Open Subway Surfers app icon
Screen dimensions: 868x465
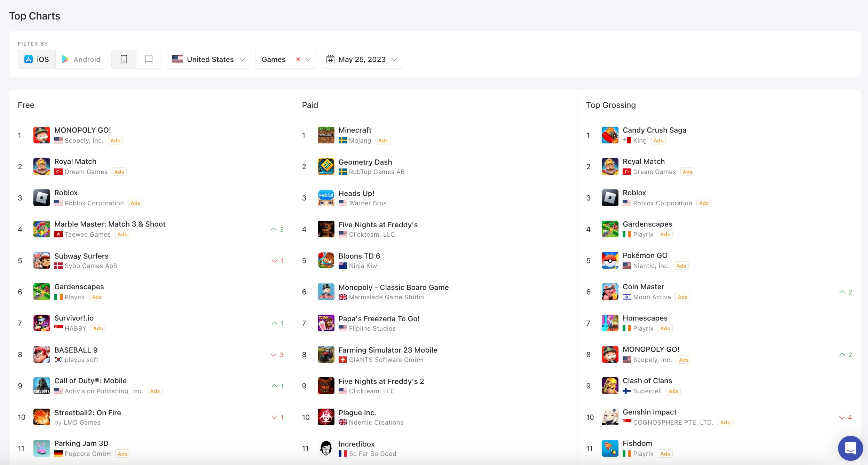click(42, 260)
